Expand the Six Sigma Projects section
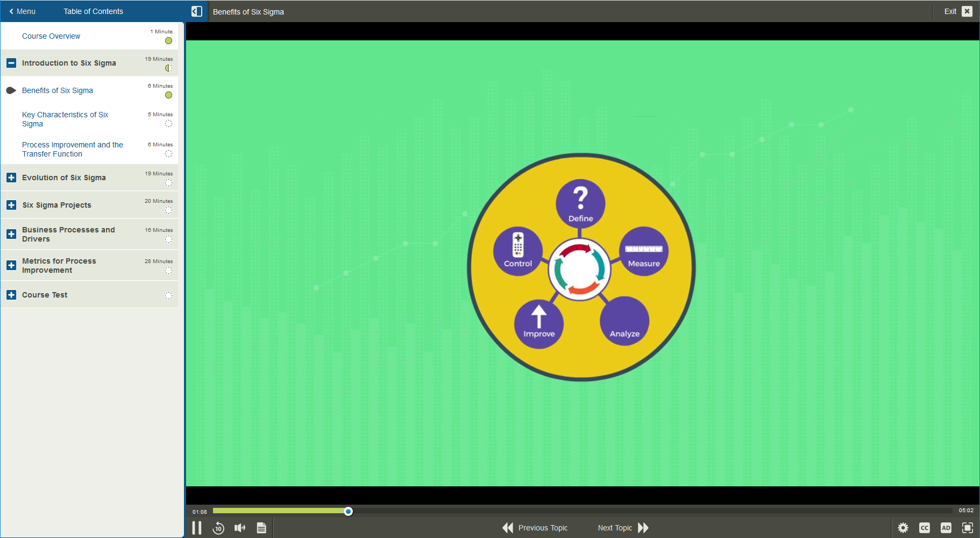This screenshot has width=980, height=538. 11,205
